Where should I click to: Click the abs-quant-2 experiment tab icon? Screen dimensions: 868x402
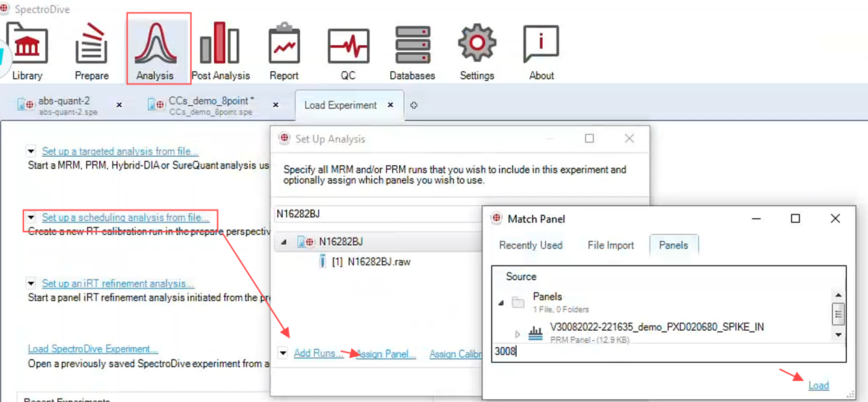point(26,105)
